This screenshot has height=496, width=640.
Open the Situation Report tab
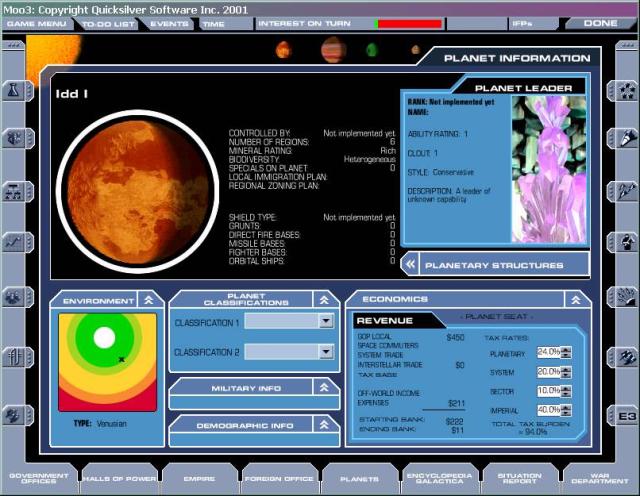click(520, 478)
